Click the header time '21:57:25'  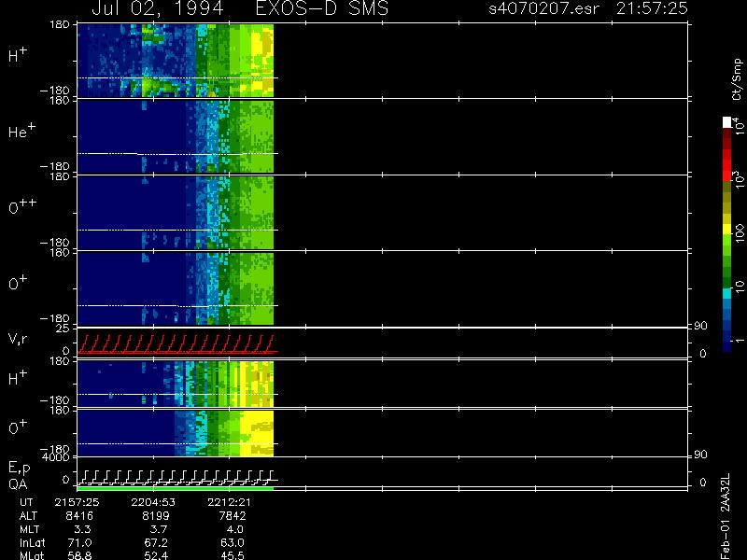[x=652, y=8]
